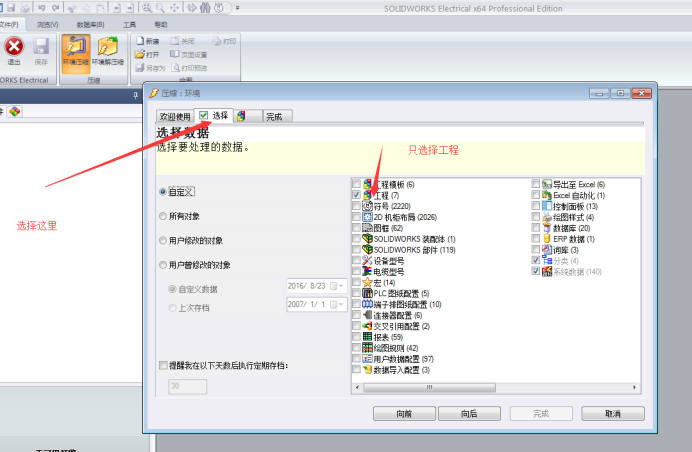This screenshot has width=692, height=452.
Task: Click the 打印 printer icon
Action: click(217, 41)
